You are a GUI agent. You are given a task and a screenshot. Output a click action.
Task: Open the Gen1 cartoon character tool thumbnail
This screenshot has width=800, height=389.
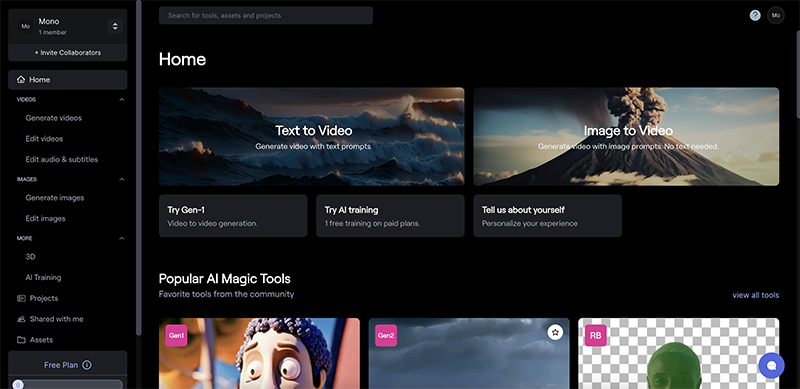pos(259,354)
